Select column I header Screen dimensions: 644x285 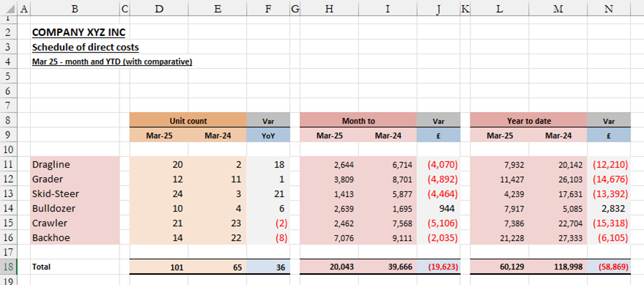388,10
